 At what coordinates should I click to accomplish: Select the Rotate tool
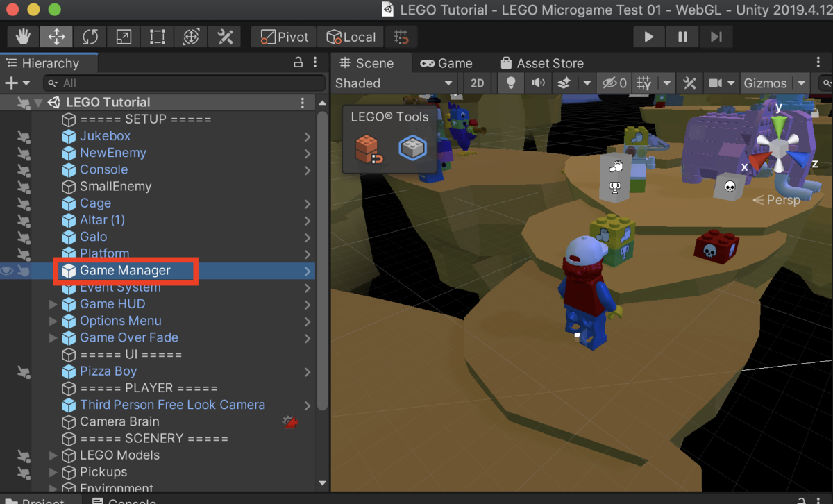[x=90, y=37]
